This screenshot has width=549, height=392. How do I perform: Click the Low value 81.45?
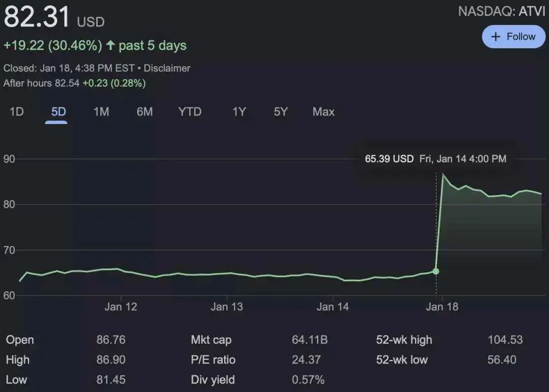click(x=111, y=379)
